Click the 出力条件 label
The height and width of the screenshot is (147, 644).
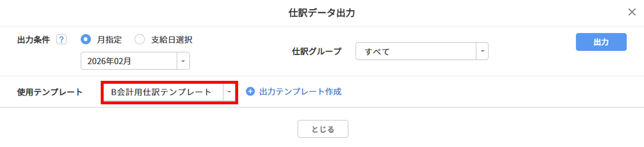pyautogui.click(x=33, y=40)
